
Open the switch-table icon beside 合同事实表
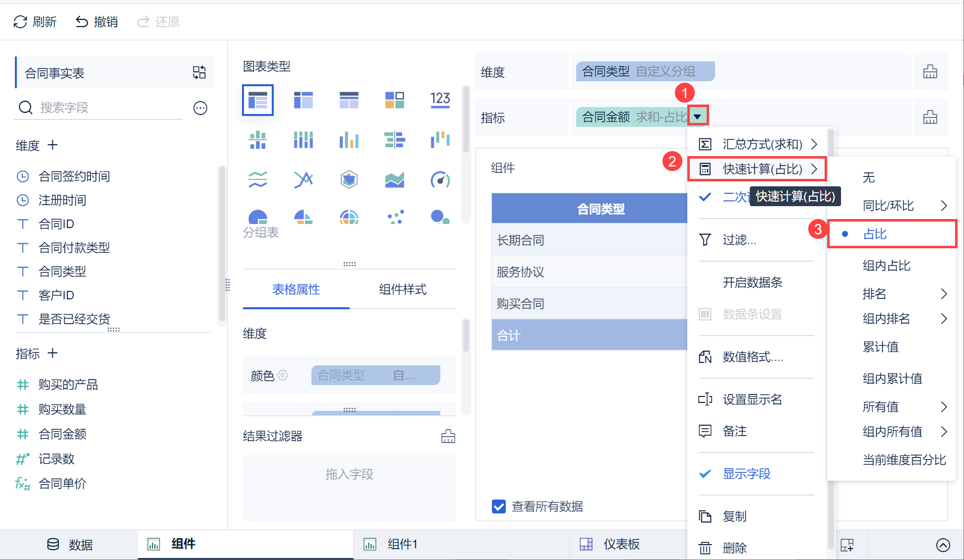pos(199,73)
